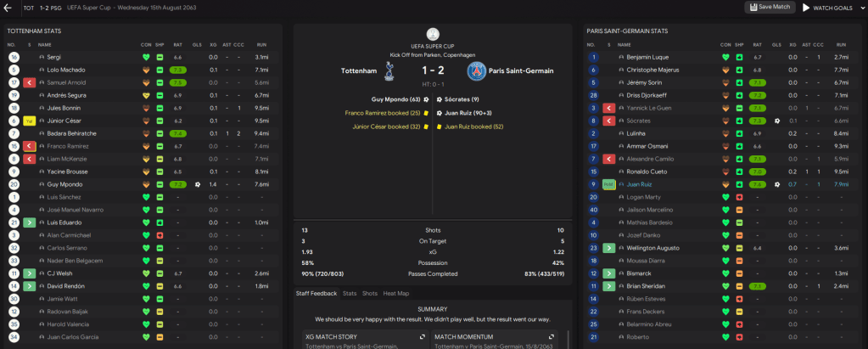Image resolution: width=868 pixels, height=349 pixels.
Task: Click Sergi's green condition heart icon
Action: coord(146,57)
